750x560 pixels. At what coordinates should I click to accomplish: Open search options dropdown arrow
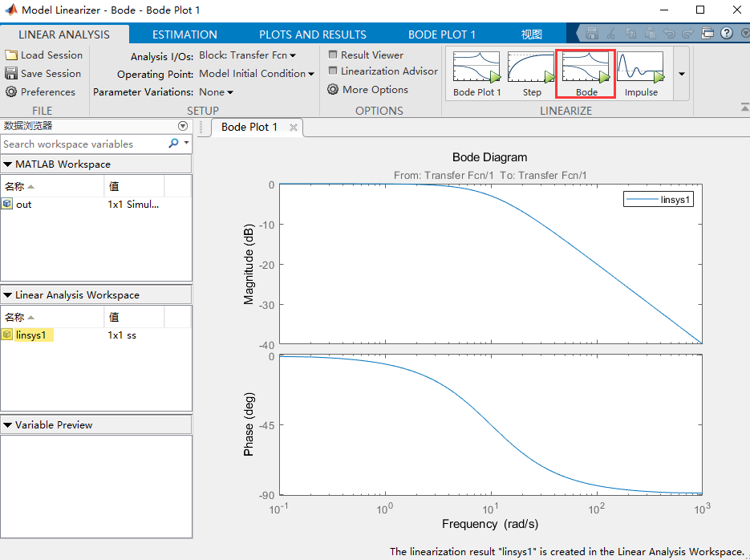pyautogui.click(x=187, y=143)
